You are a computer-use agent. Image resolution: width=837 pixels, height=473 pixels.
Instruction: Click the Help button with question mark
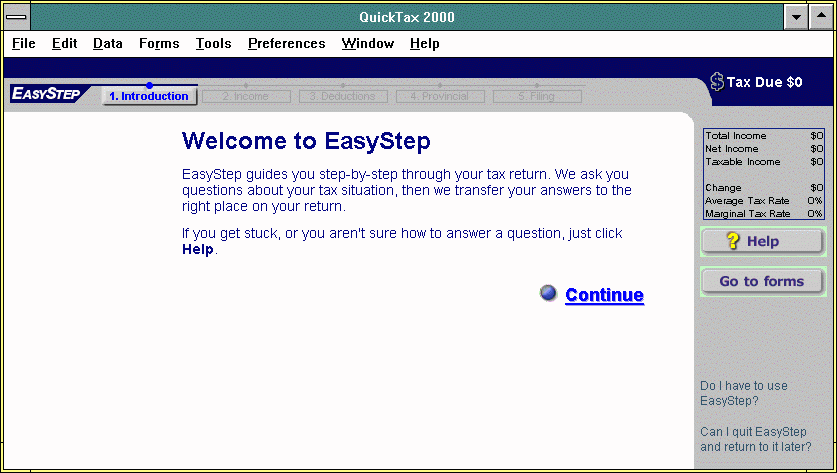[x=763, y=241]
